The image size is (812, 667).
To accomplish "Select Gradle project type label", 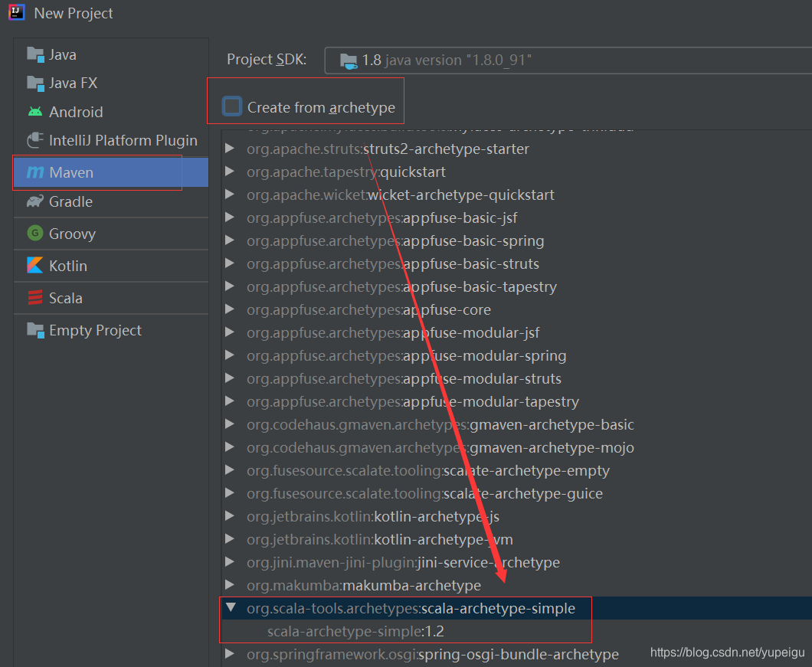I will click(71, 201).
